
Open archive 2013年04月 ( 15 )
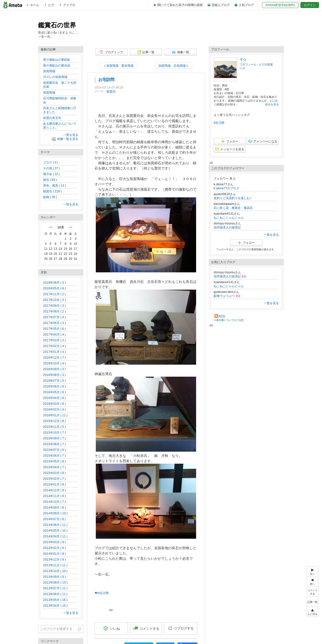(x=55, y=606)
